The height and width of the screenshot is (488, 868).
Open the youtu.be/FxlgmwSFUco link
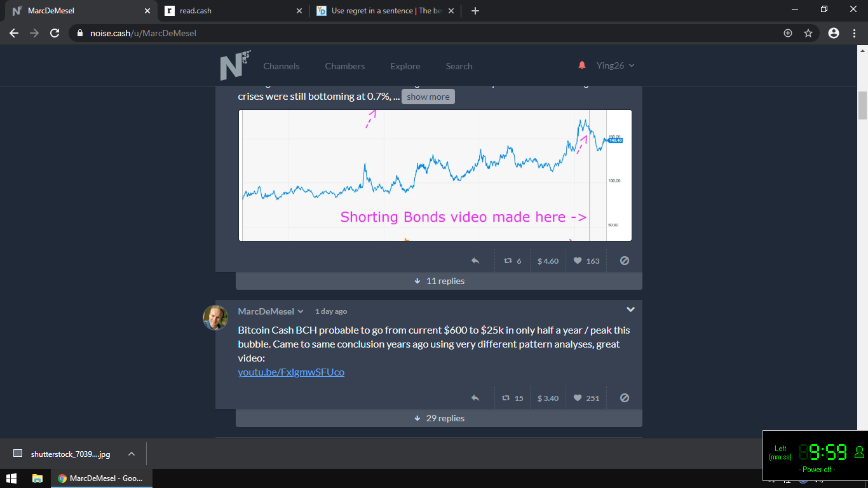click(291, 372)
